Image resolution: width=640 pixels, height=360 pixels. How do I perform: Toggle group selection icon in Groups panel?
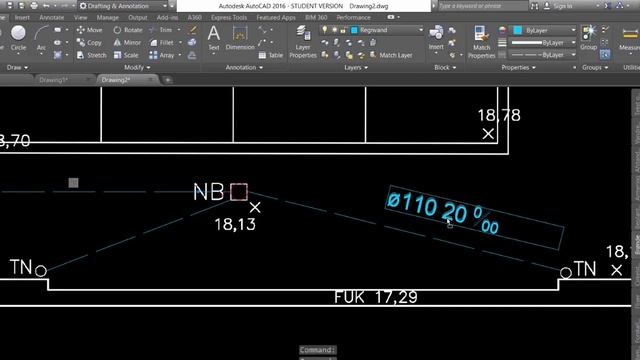click(x=605, y=54)
